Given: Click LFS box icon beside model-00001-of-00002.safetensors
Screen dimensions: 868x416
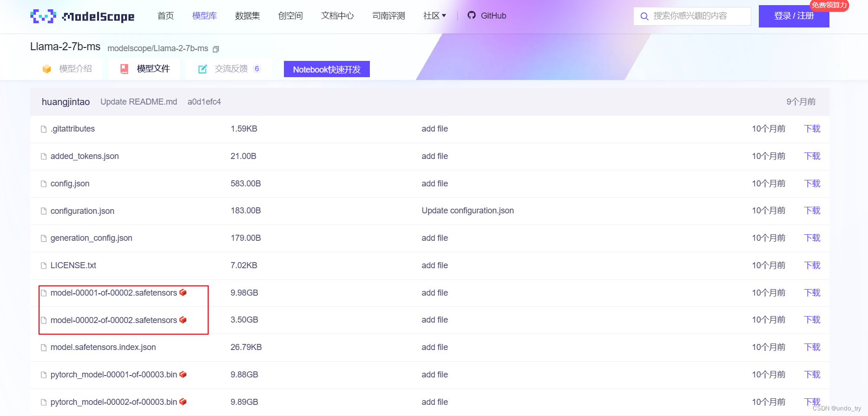Looking at the screenshot, I should [x=183, y=292].
